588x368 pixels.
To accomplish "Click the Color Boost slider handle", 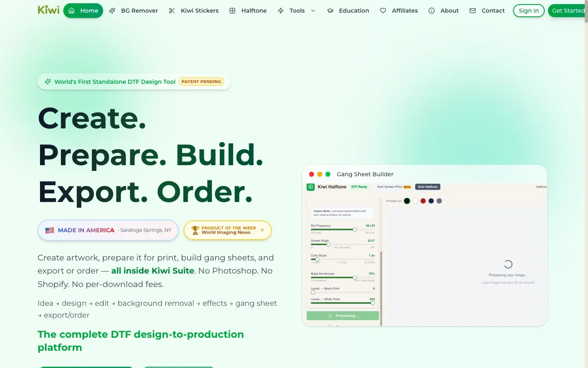I will tap(317, 259).
